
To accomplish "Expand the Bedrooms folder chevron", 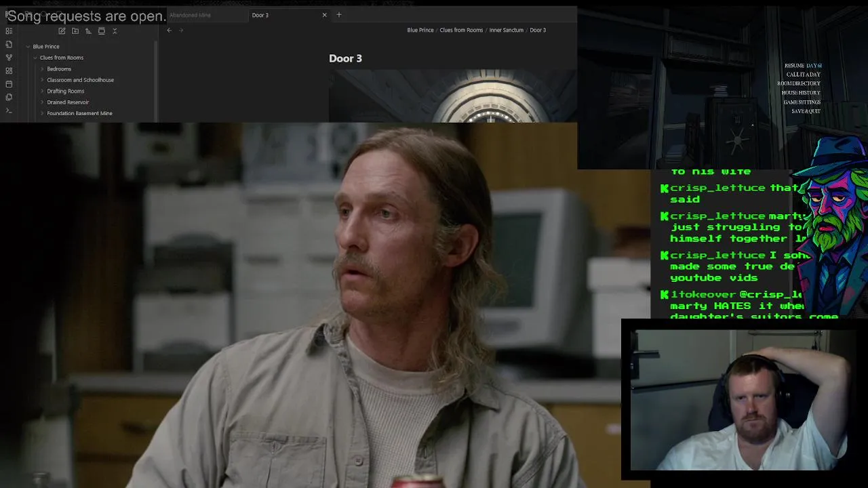I will click(x=42, y=69).
